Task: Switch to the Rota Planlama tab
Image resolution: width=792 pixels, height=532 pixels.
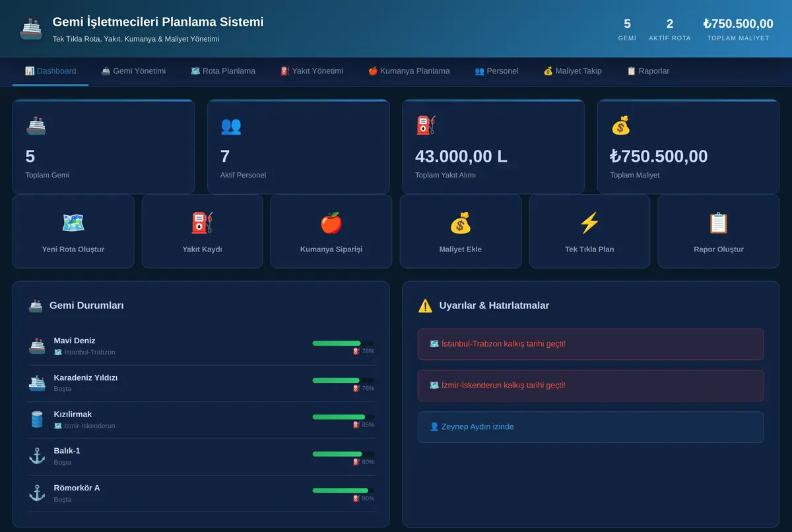Action: tap(223, 71)
